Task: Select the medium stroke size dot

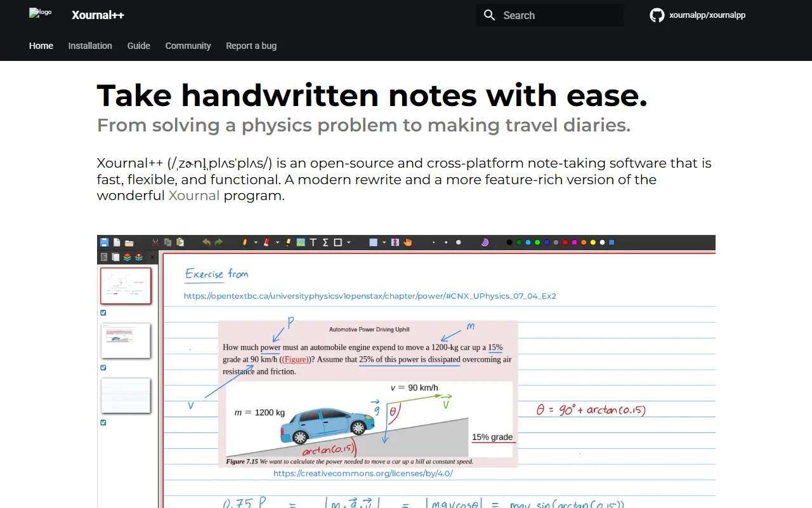Action: pos(446,243)
